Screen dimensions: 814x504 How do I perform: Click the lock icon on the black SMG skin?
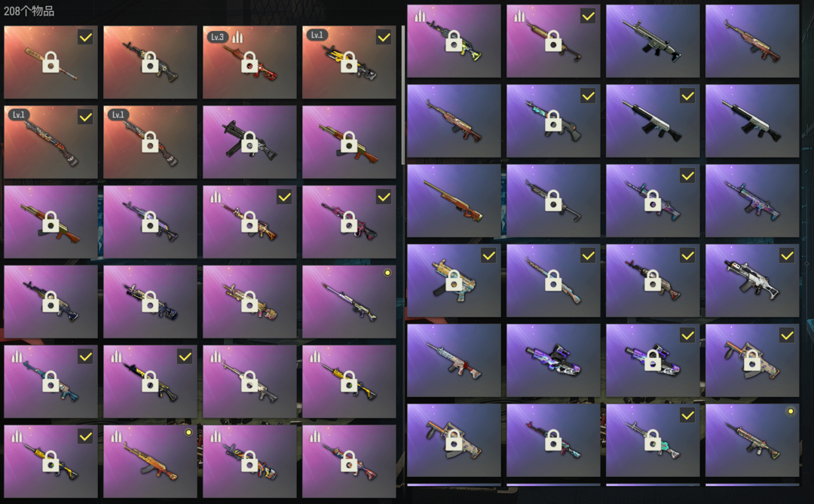click(x=249, y=142)
